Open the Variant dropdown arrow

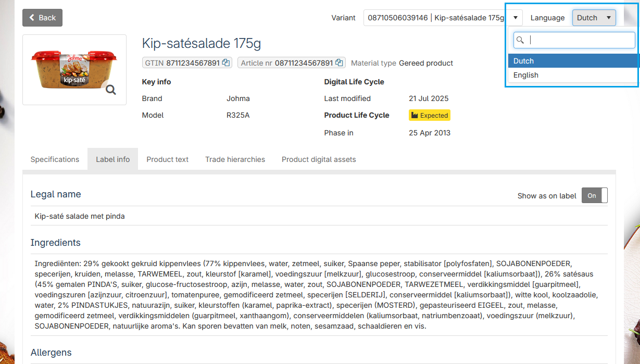515,18
